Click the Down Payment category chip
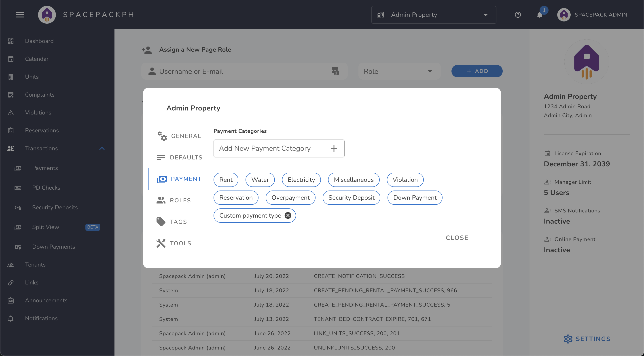The image size is (644, 356). [x=415, y=198]
